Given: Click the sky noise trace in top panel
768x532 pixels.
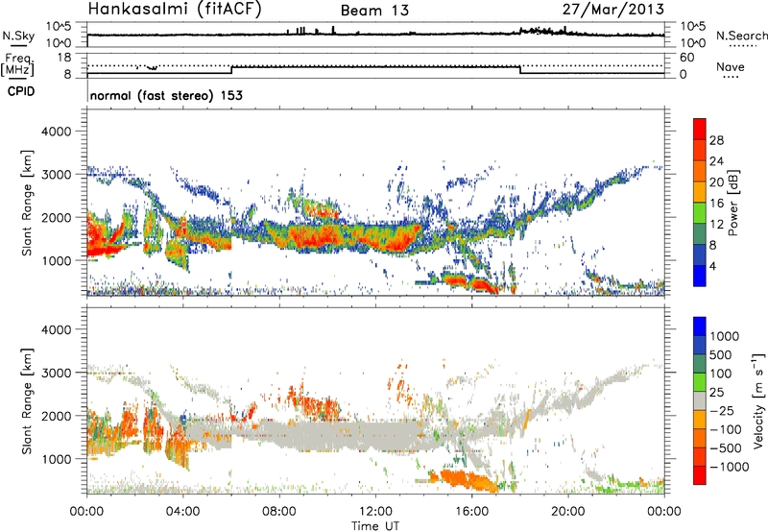Looking at the screenshot, I should point(375,35).
